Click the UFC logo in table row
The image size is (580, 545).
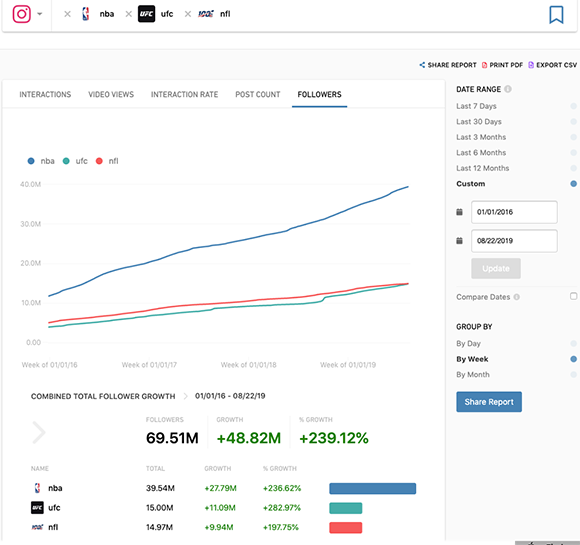(37, 508)
